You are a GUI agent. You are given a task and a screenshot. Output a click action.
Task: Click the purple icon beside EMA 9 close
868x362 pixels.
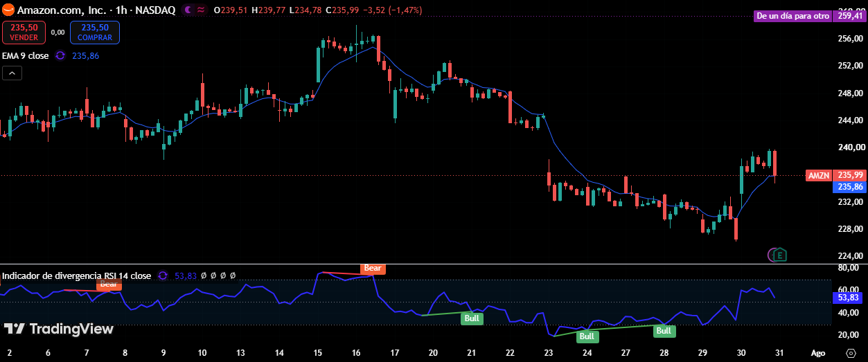click(x=60, y=55)
